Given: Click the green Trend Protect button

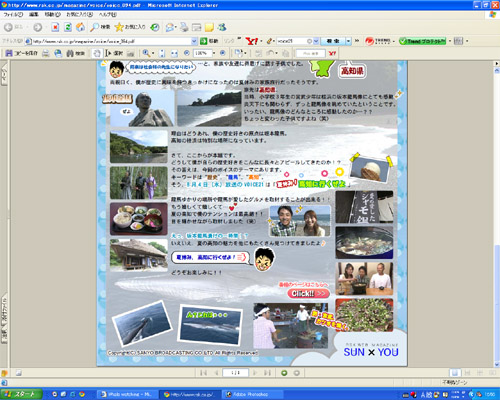Looking at the screenshot, I should (x=422, y=41).
